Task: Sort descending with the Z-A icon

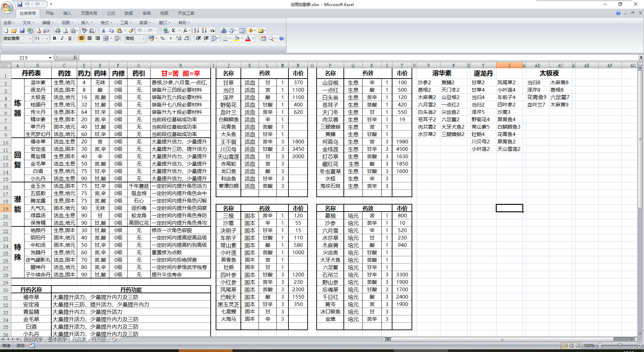Action: pos(204,31)
